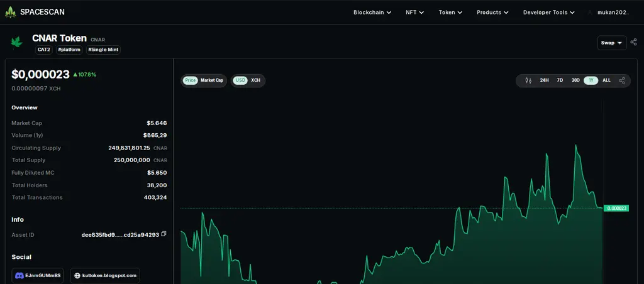Click the CAT2 tag

pos(43,50)
